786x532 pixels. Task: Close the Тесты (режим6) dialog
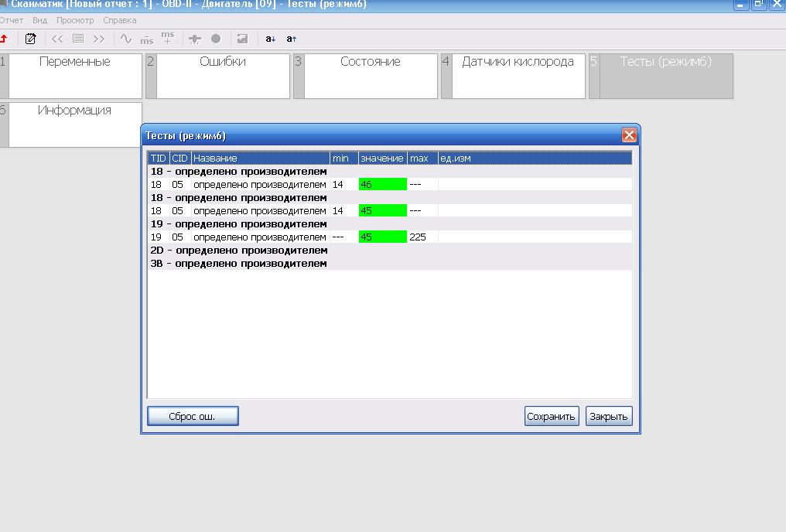tap(629, 135)
